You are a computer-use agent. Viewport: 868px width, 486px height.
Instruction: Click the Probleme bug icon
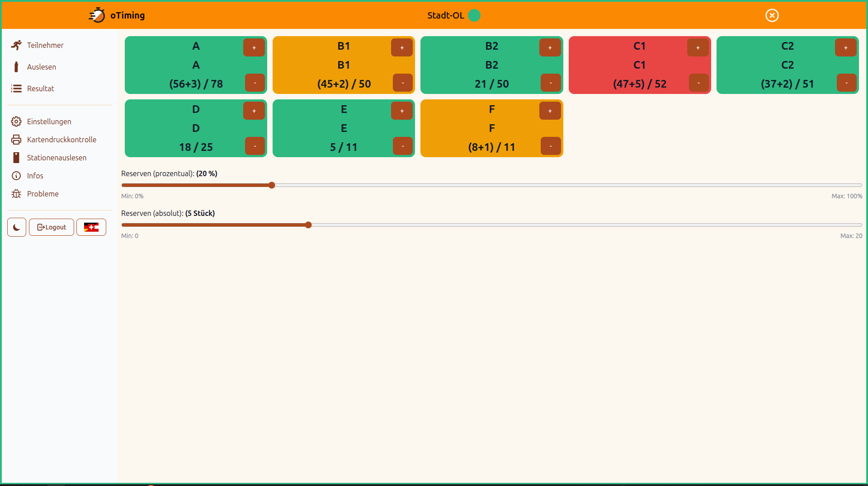16,194
